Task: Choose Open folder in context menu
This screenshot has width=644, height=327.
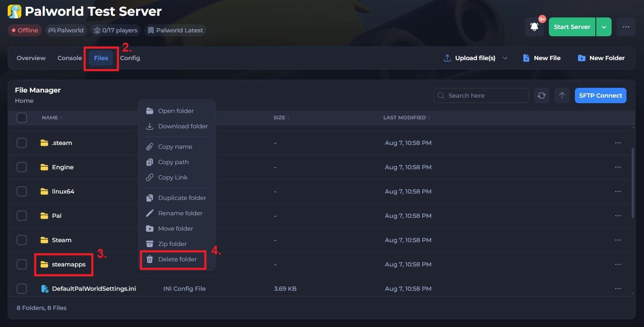Action: [x=177, y=111]
